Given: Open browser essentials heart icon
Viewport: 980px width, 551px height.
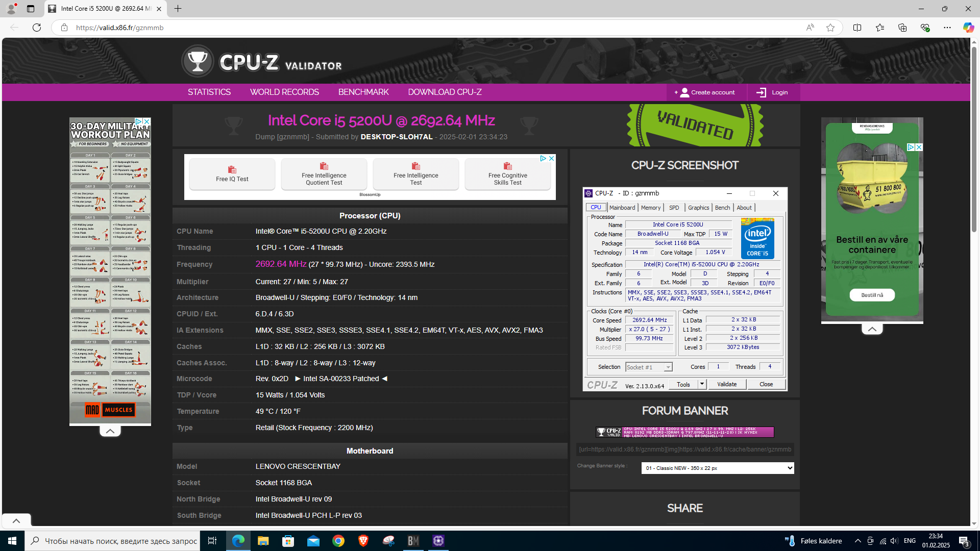Looking at the screenshot, I should [924, 28].
